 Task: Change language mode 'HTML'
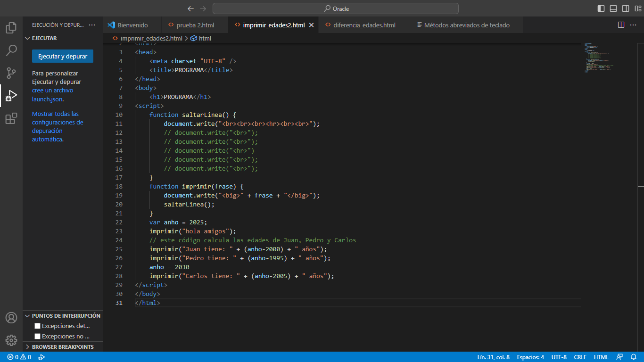pyautogui.click(x=601, y=357)
